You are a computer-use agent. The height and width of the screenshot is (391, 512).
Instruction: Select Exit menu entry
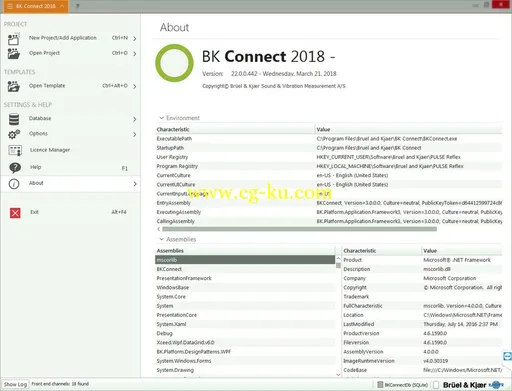point(70,213)
